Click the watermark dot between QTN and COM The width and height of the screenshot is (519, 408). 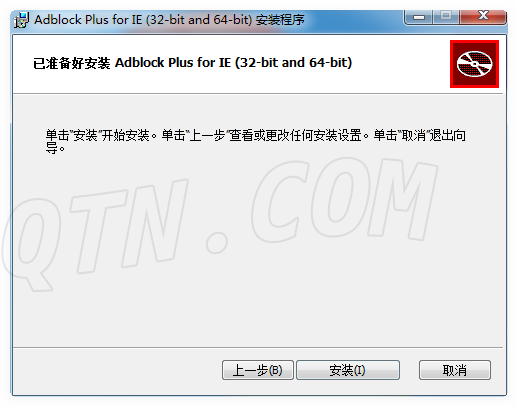tap(217, 242)
